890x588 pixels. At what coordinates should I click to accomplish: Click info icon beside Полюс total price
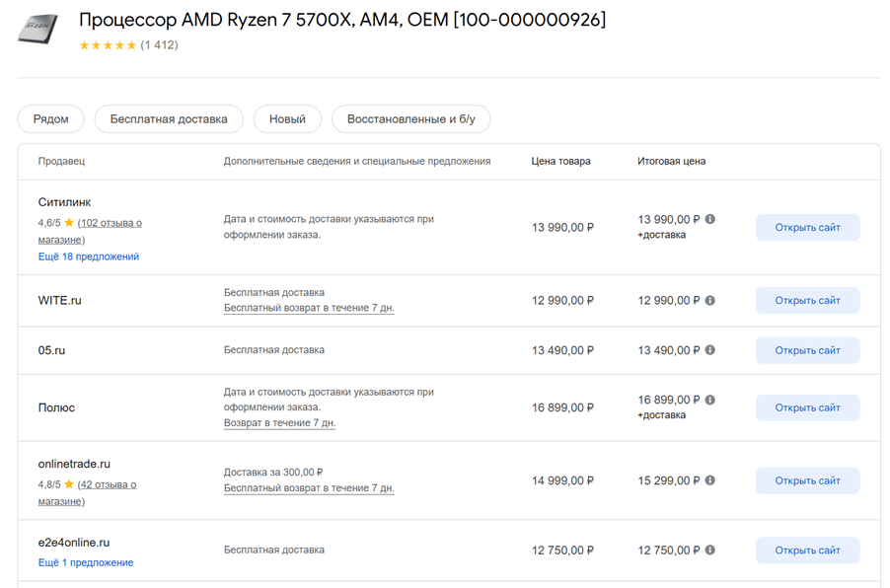(x=710, y=401)
